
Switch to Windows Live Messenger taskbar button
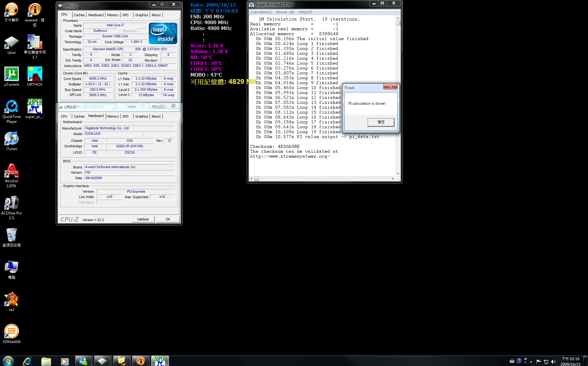point(83,361)
